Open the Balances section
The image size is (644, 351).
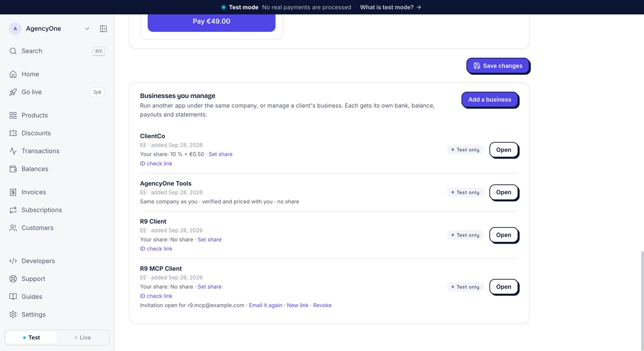57,169
